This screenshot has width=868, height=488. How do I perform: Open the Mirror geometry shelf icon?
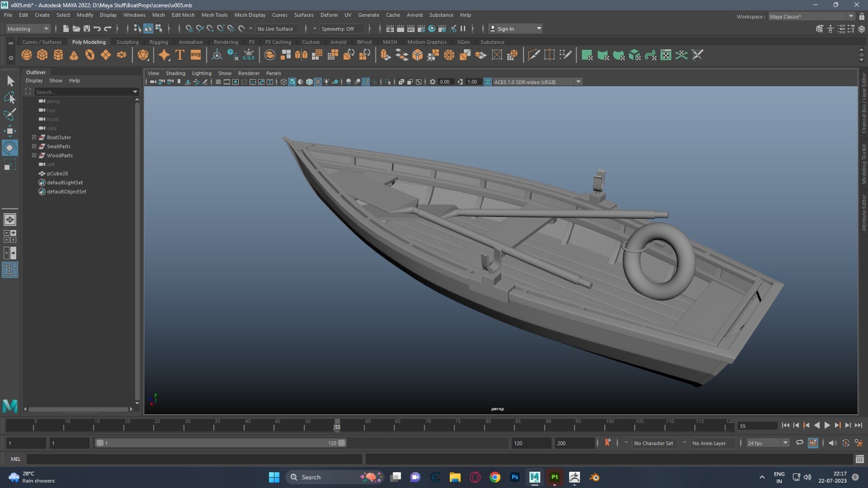pos(302,55)
